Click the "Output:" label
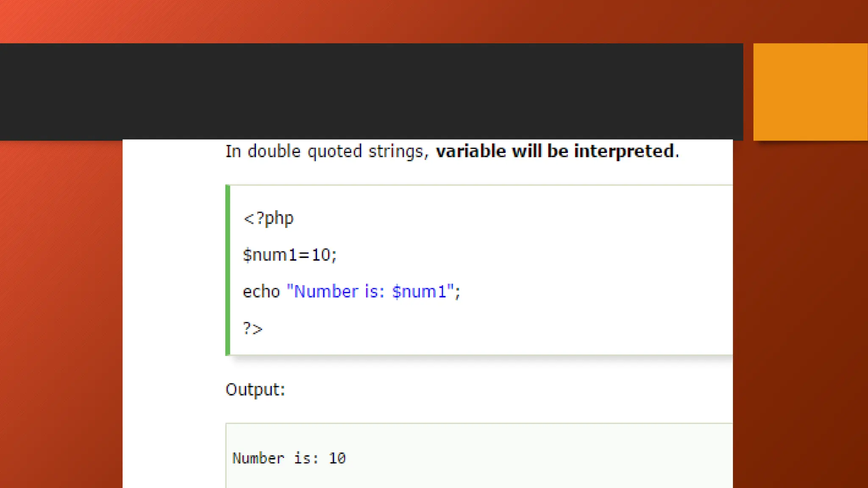 pos(255,390)
